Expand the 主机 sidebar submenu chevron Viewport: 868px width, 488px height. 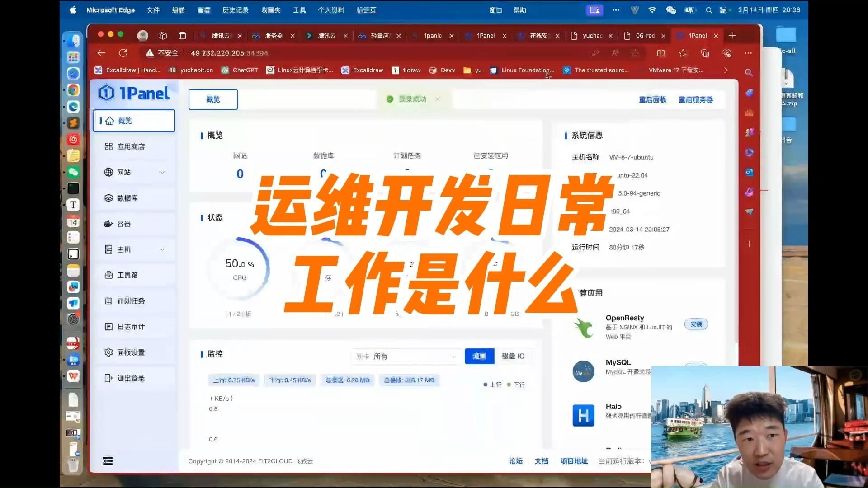point(162,249)
